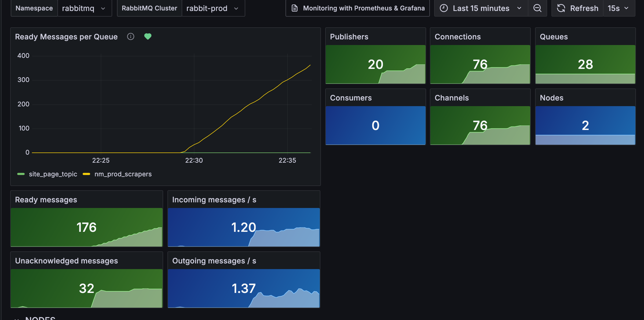Open the 15s refresh interval dropdown
This screenshot has height=320, width=644.
click(x=619, y=8)
